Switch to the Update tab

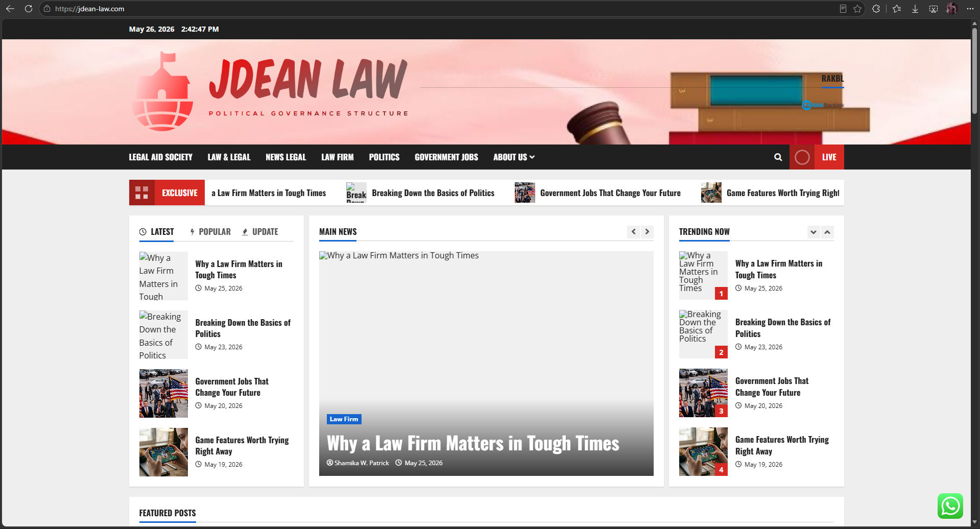click(260, 232)
